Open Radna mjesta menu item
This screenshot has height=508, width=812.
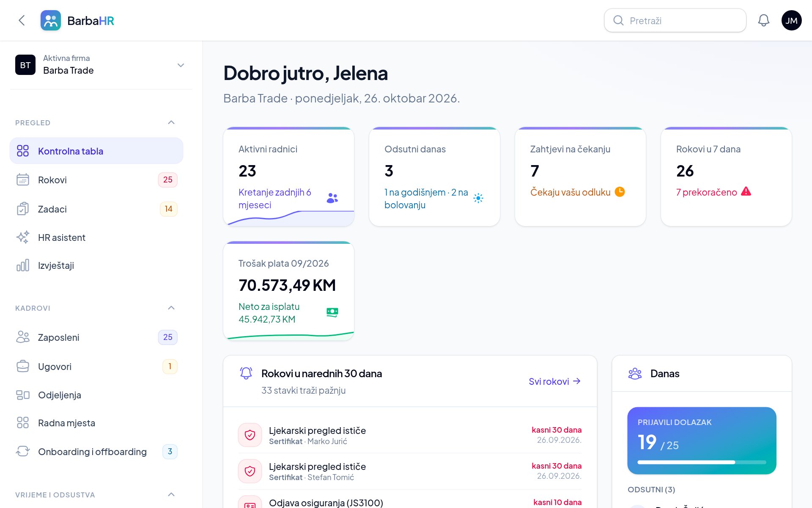coord(96,422)
